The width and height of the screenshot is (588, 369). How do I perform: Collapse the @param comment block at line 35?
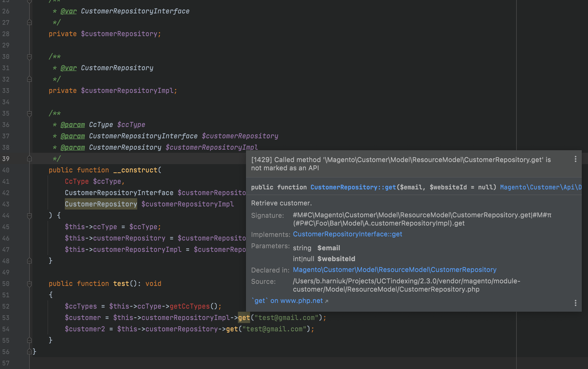(29, 114)
